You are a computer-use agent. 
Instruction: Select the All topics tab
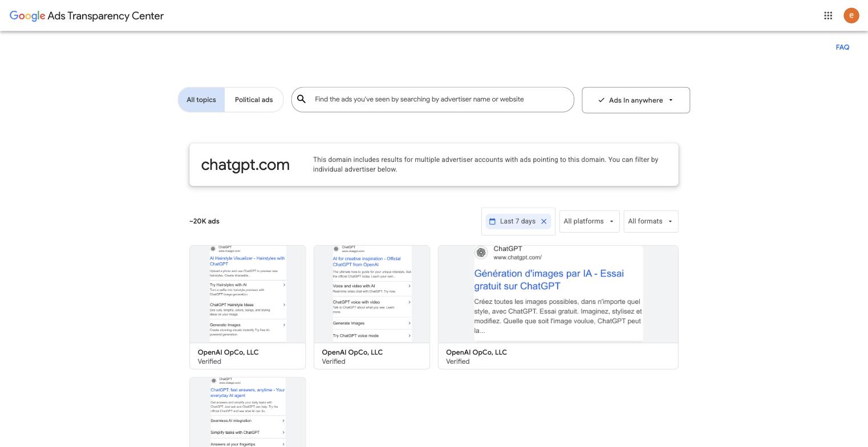[201, 100]
